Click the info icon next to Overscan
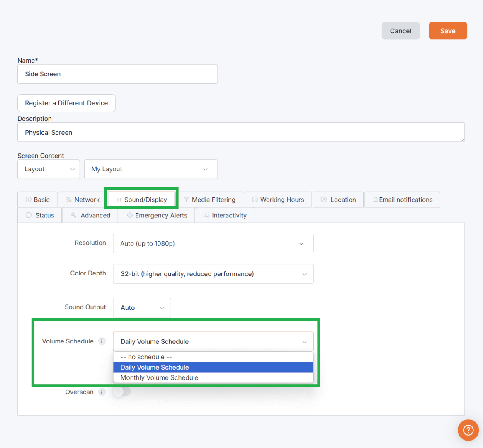 coord(102,392)
